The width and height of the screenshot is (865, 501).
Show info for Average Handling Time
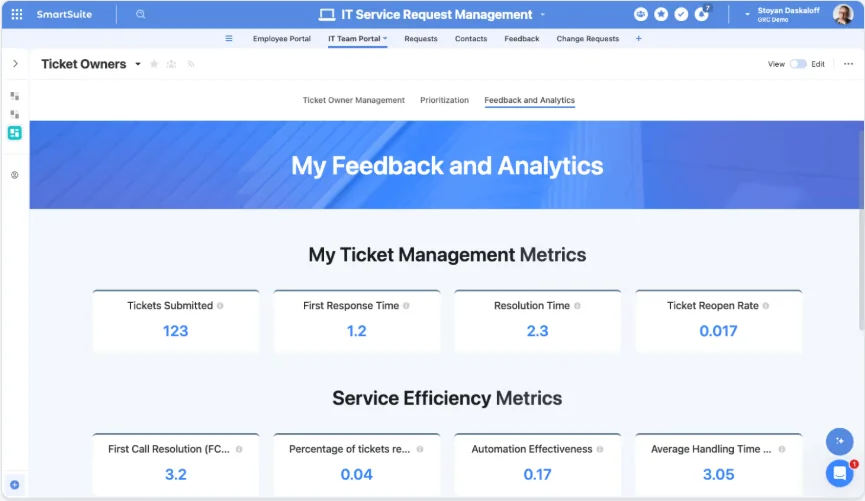click(x=782, y=449)
